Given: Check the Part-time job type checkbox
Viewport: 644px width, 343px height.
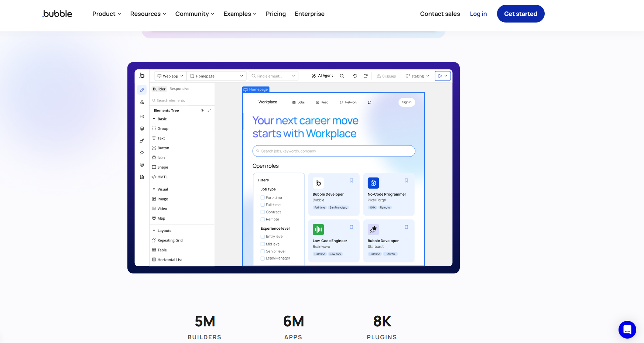Looking at the screenshot, I should 263,198.
